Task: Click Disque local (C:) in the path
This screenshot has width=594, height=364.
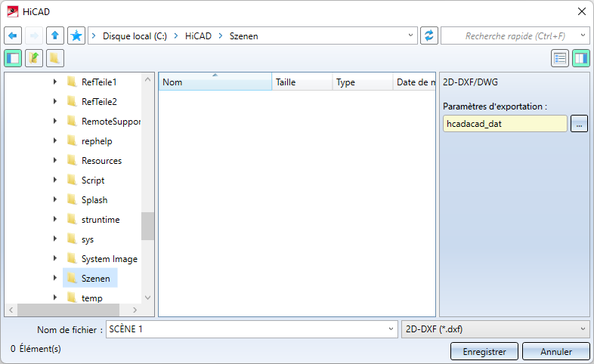Action: pyautogui.click(x=135, y=36)
